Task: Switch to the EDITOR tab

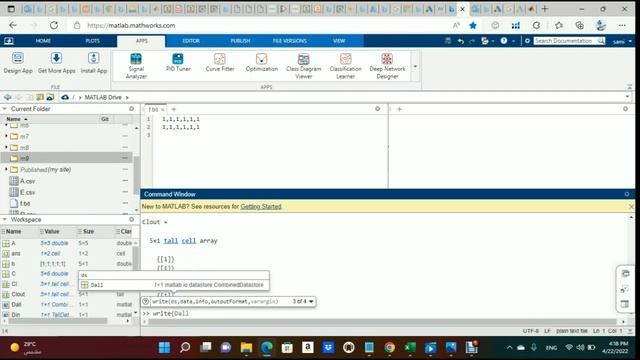Action: pyautogui.click(x=191, y=41)
